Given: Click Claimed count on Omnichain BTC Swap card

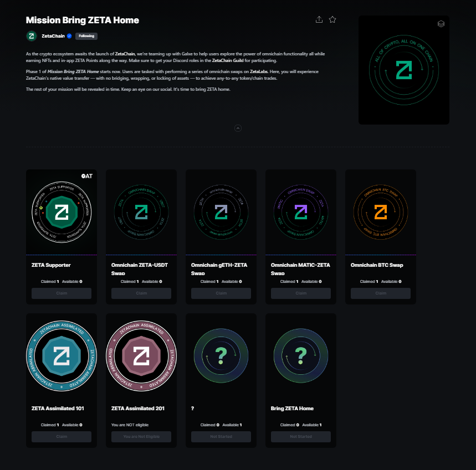Looking at the screenshot, I should pos(369,281).
